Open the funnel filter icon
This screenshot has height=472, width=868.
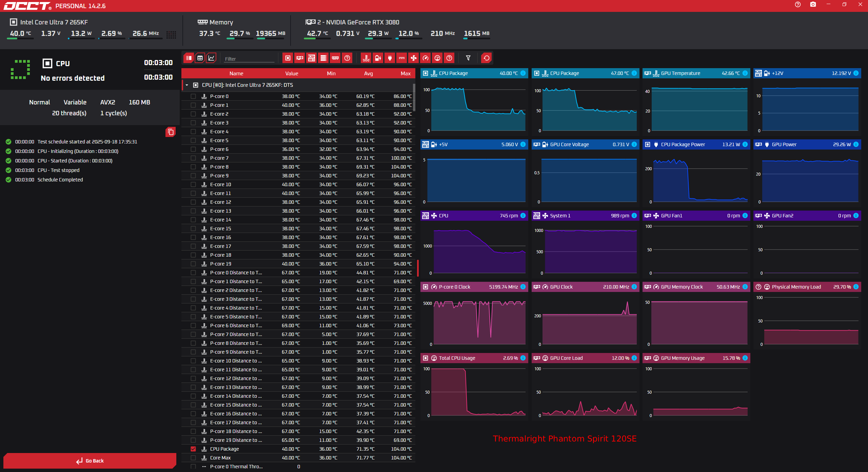tap(468, 58)
